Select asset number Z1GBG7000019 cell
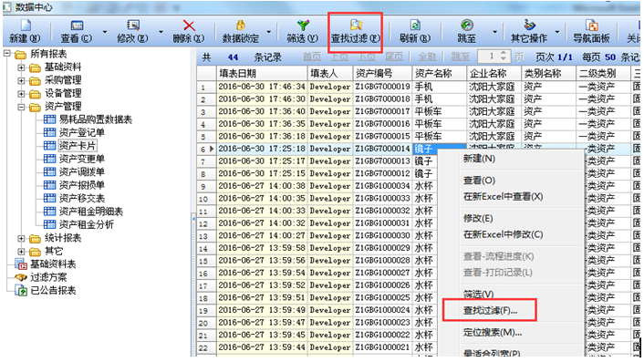This screenshot has height=362, width=644. click(382, 87)
